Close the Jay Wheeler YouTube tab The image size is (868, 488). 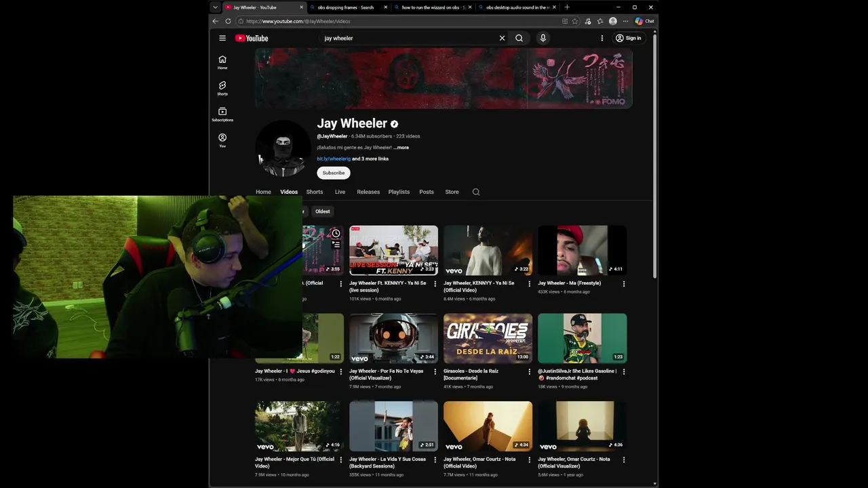click(301, 7)
